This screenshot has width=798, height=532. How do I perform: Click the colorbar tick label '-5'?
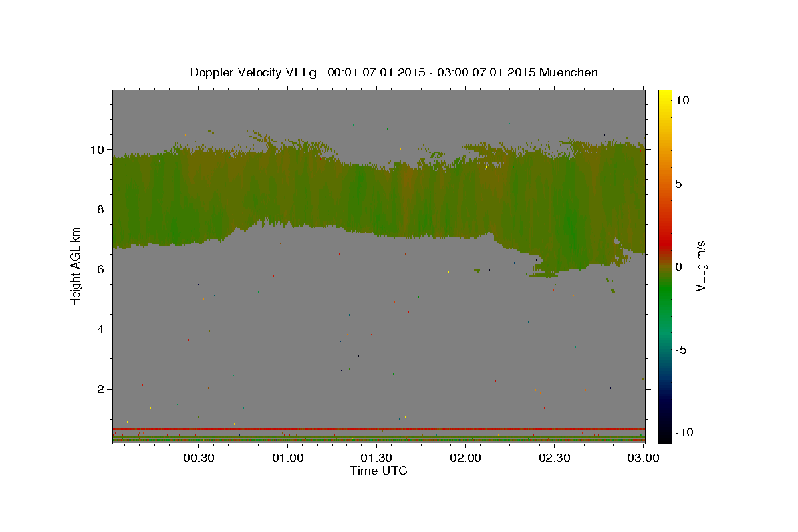pyautogui.click(x=682, y=350)
